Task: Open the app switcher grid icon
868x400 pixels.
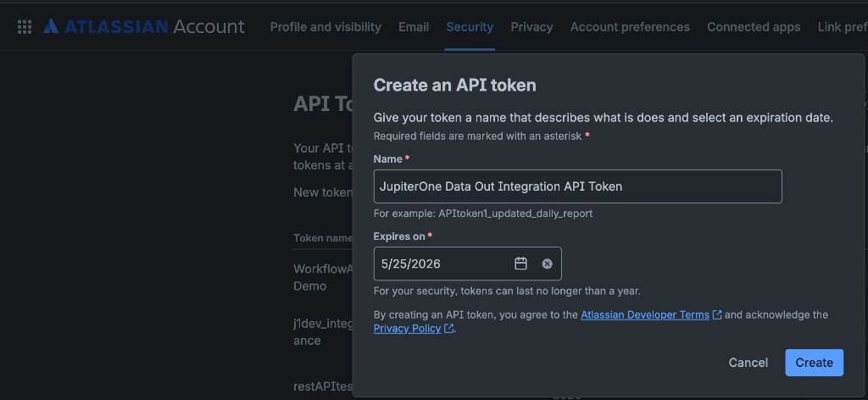Action: [x=25, y=26]
